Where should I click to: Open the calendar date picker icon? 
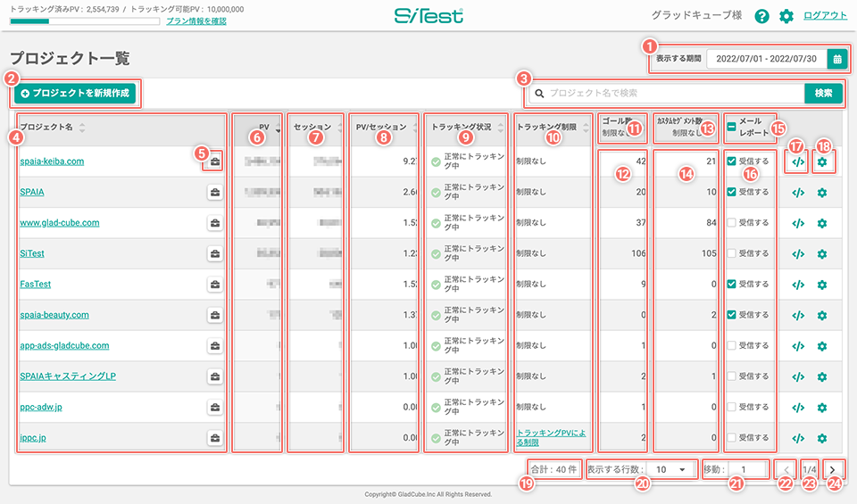pyautogui.click(x=836, y=59)
